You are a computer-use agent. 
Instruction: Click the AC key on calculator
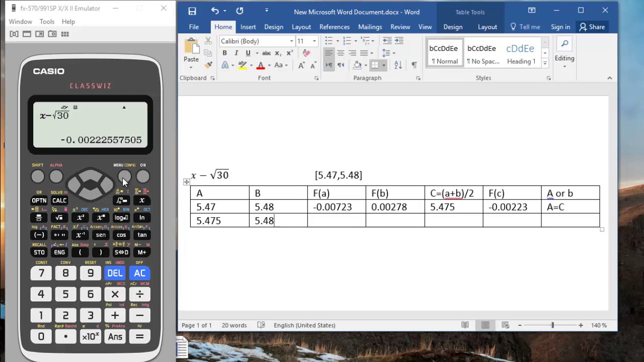click(x=139, y=274)
